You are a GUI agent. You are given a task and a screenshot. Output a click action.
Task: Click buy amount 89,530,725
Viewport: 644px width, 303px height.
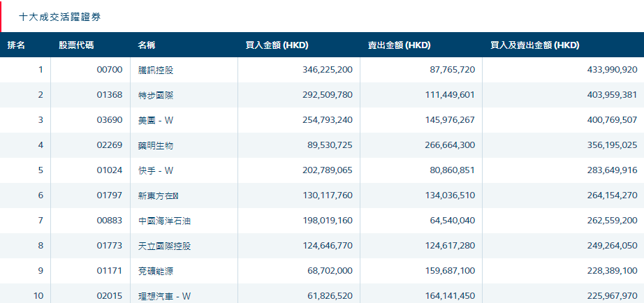coord(330,145)
